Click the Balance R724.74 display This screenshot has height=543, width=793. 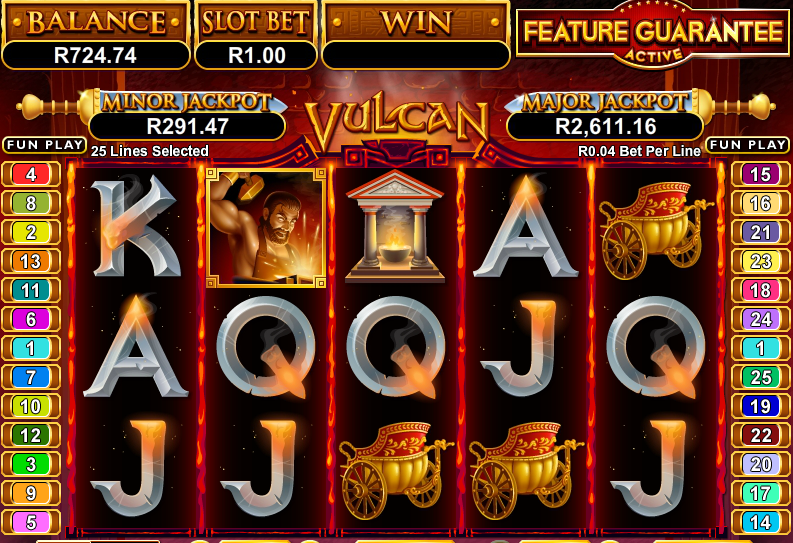tap(96, 55)
